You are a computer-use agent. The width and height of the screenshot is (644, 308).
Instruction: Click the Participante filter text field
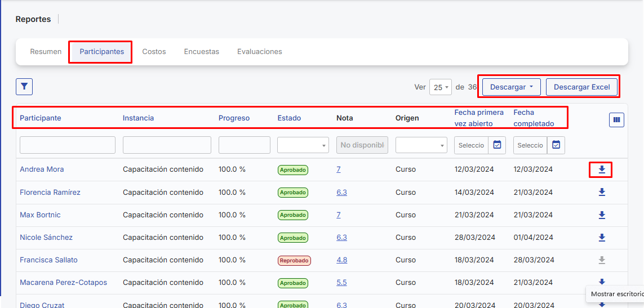[x=68, y=145]
